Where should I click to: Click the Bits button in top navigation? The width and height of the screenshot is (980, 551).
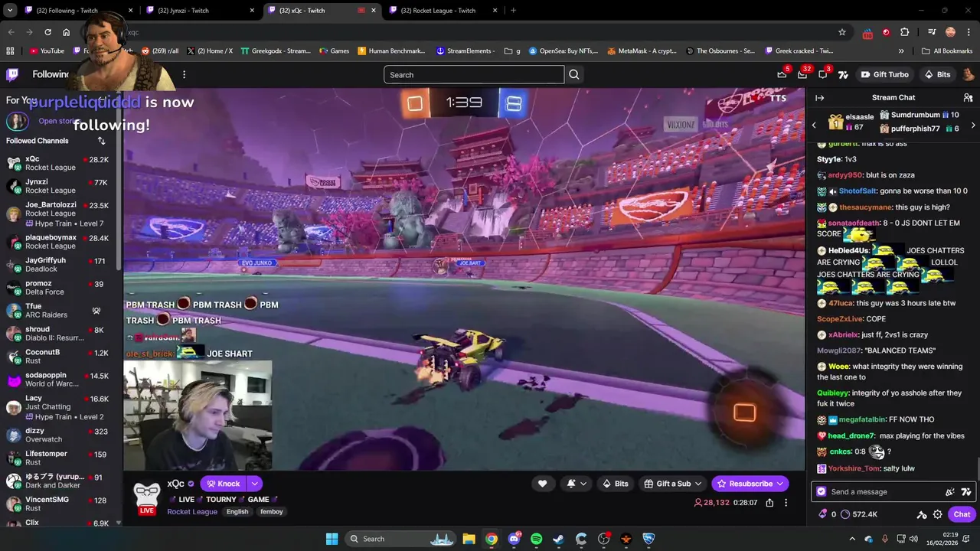point(937,74)
